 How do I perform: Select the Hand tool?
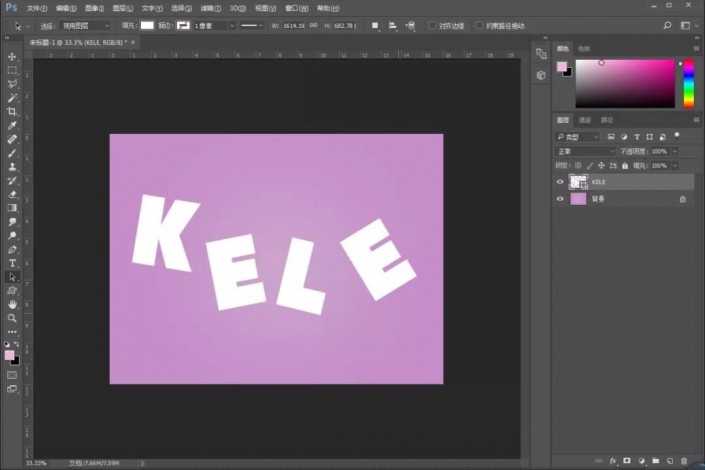(x=12, y=304)
